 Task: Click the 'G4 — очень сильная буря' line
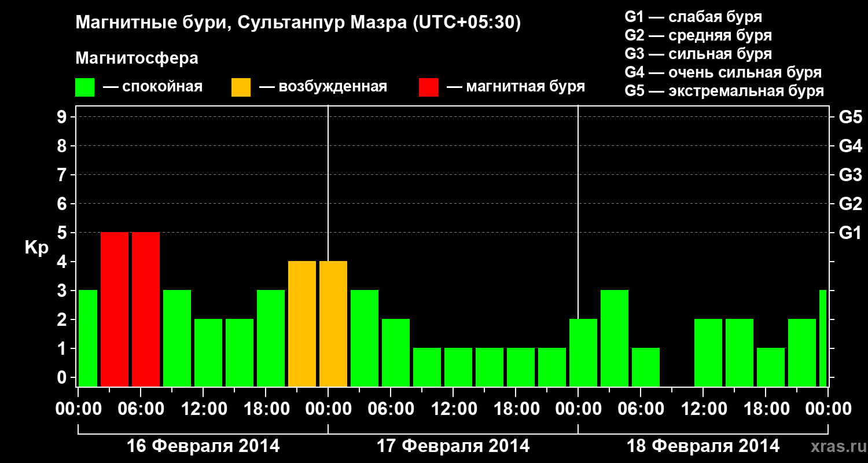point(723,72)
